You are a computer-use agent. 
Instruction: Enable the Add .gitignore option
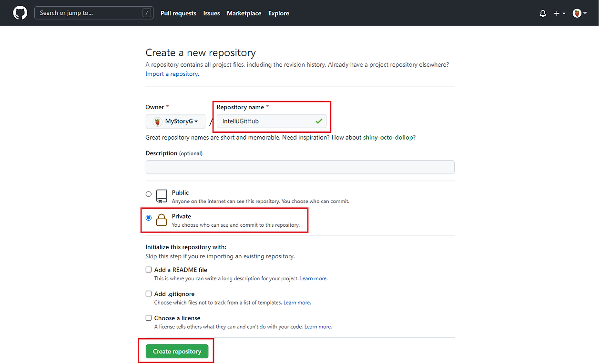point(148,293)
